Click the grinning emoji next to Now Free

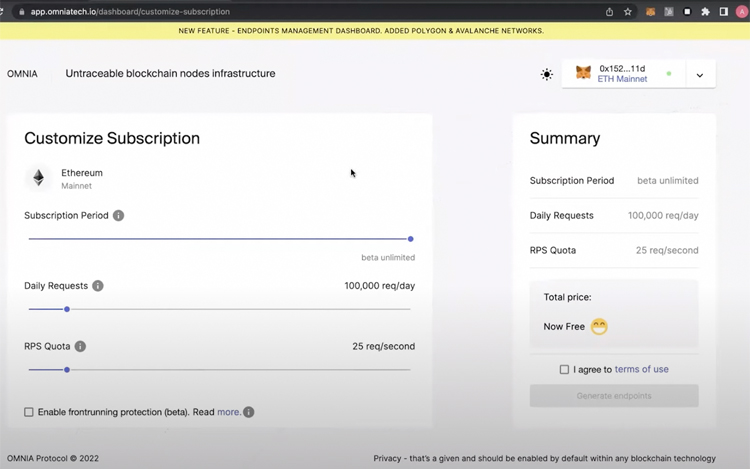[x=599, y=327]
